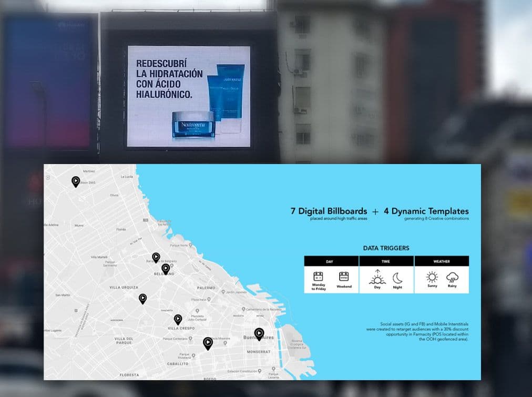Screen dimensions: 532x397
Task: Click the Weekend calendar icon
Action: tap(344, 277)
